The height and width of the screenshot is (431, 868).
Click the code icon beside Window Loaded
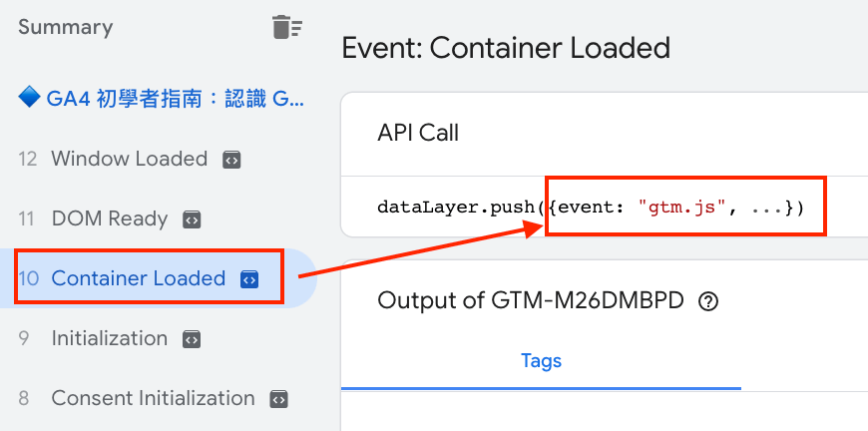pos(231,161)
